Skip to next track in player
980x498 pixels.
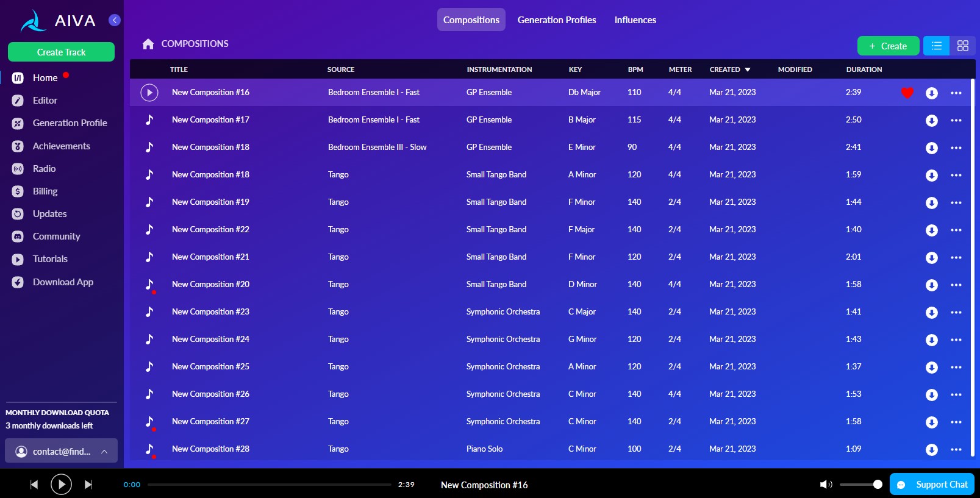point(88,485)
